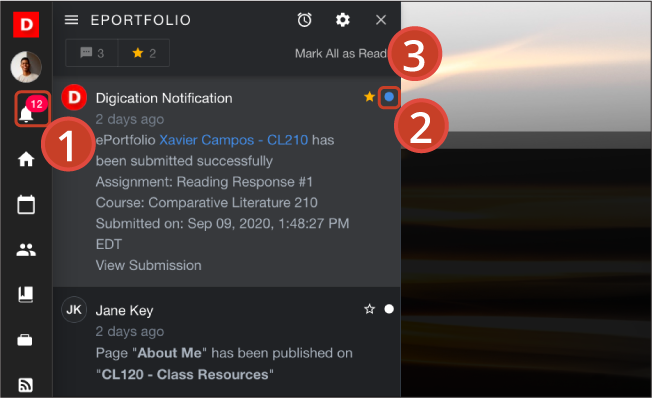This screenshot has height=398, width=652.
Task: Star the Jane Key notification
Action: [369, 309]
